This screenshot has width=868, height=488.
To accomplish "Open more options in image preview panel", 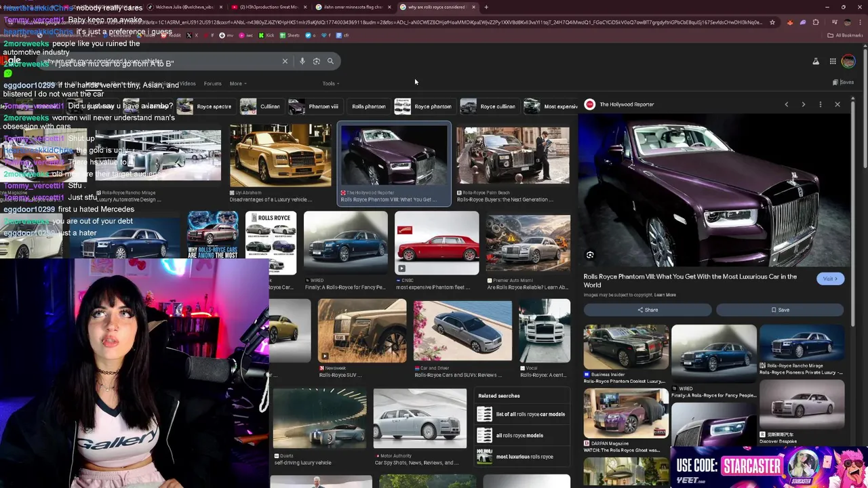I will point(821,104).
